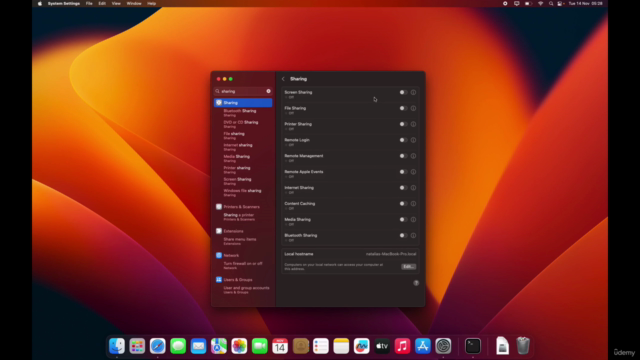The width and height of the screenshot is (640, 360).
Task: Open App Store in Dock
Action: [423, 346]
